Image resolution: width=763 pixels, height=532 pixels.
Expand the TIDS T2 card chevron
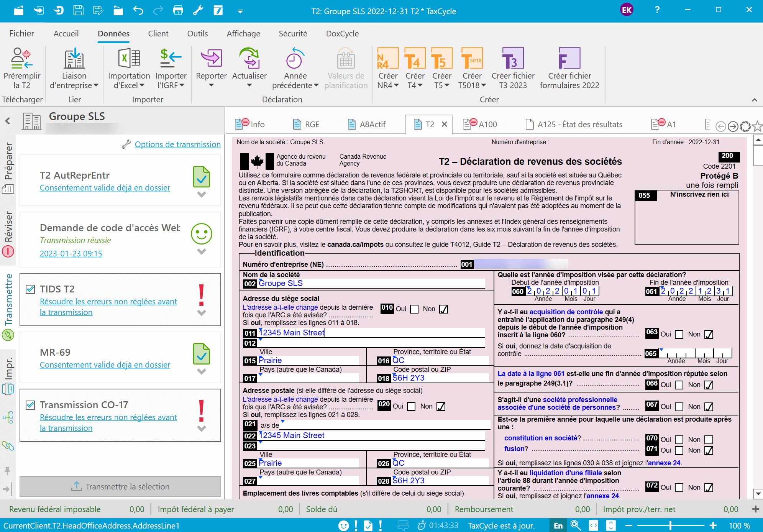tap(202, 313)
